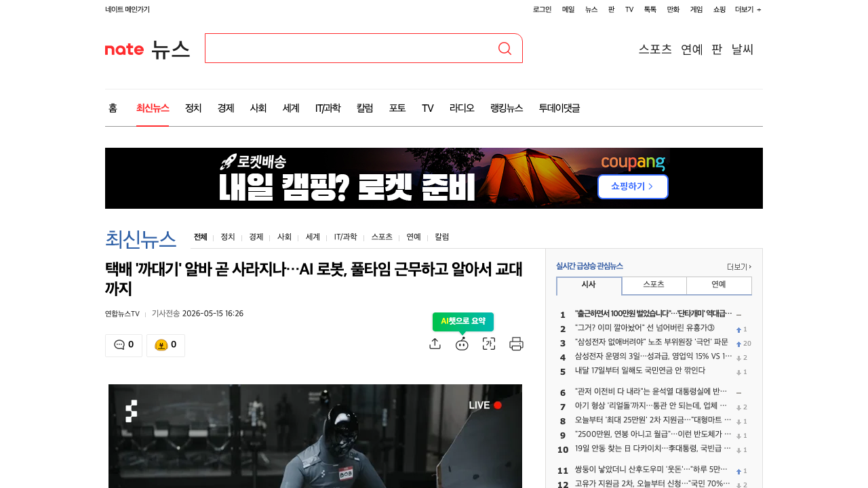868x488 pixels.
Task: Switch to the 연예 ranking tab
Action: tap(719, 285)
